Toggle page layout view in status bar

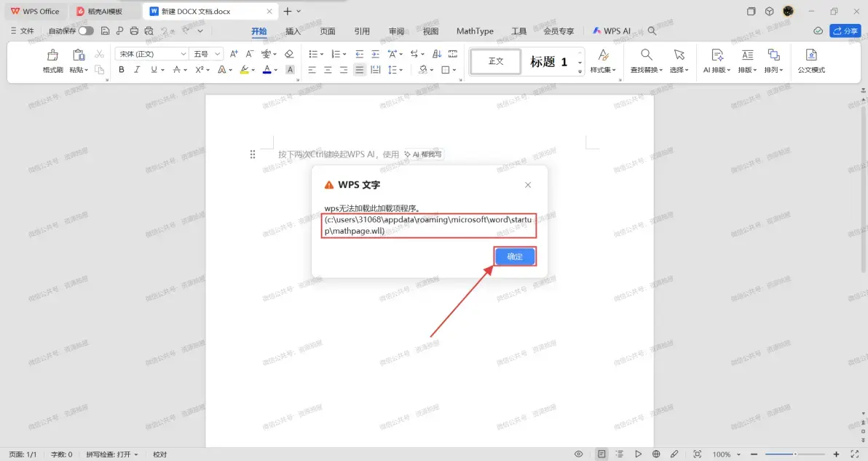click(601, 454)
